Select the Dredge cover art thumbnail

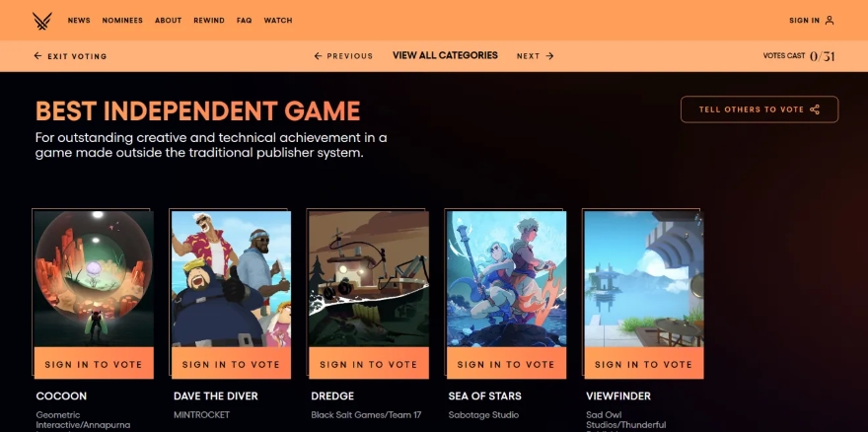[369, 278]
